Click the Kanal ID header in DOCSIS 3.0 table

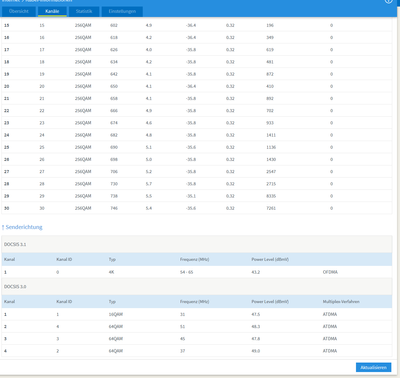[64, 302]
